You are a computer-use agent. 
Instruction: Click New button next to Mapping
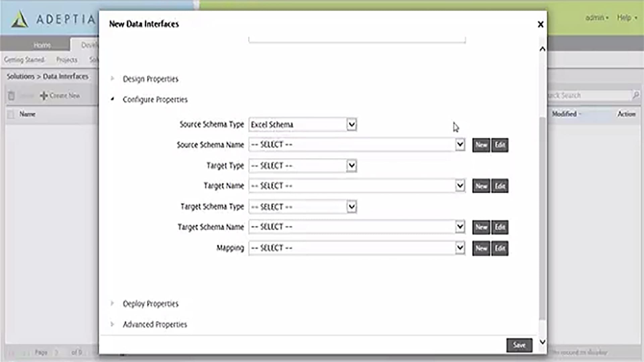pos(481,248)
